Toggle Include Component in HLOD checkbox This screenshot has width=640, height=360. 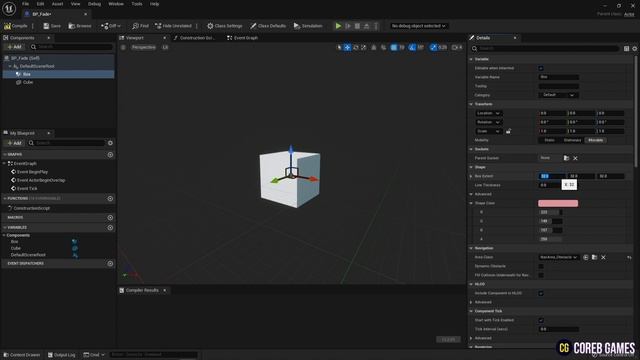pyautogui.click(x=541, y=293)
